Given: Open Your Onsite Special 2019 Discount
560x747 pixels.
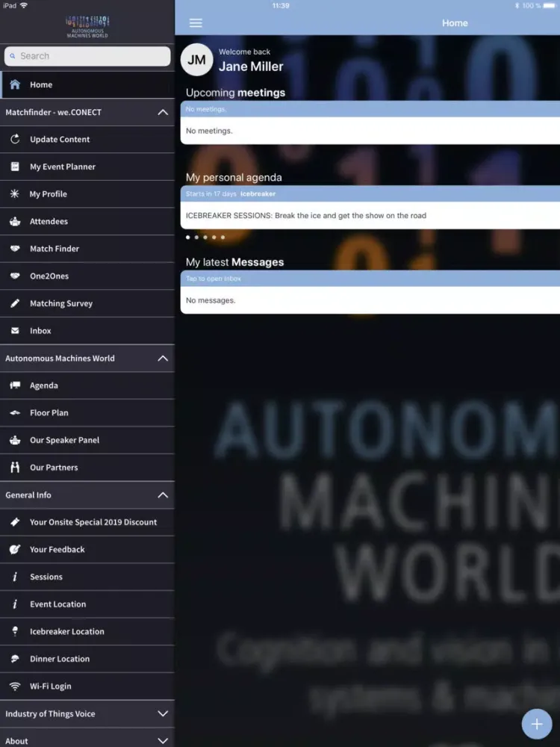Looking at the screenshot, I should [87, 522].
